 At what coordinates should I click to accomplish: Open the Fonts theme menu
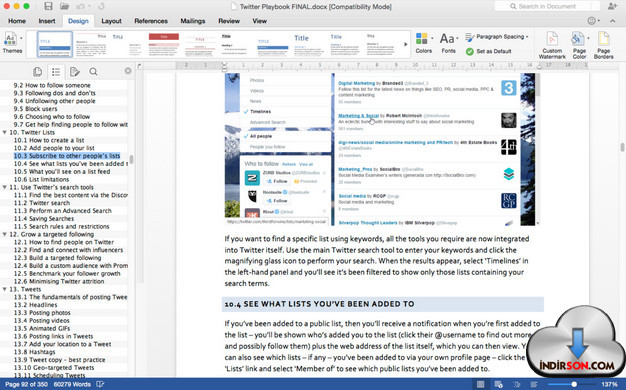448,43
